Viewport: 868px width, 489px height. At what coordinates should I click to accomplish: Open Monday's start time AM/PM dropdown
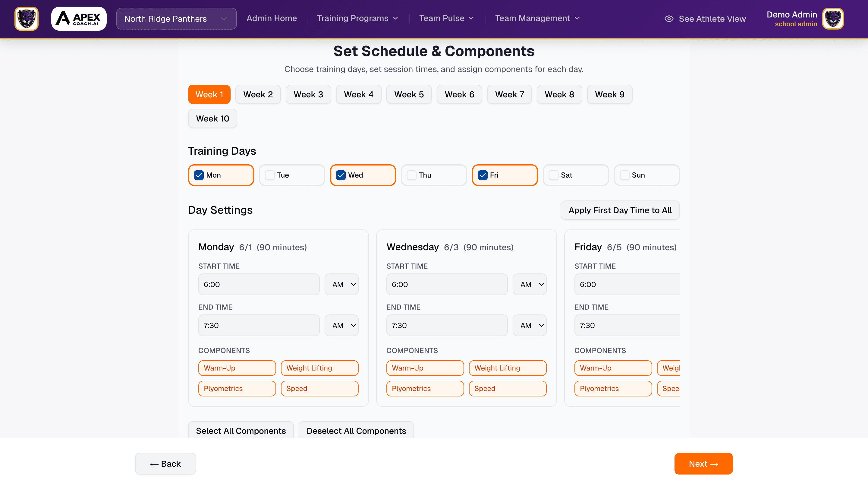point(341,284)
